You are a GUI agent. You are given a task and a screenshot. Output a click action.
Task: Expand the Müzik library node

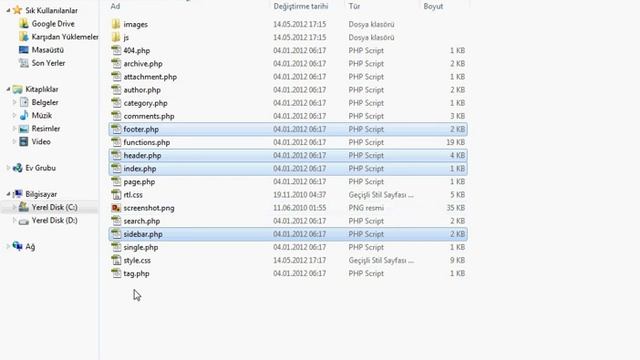15,115
